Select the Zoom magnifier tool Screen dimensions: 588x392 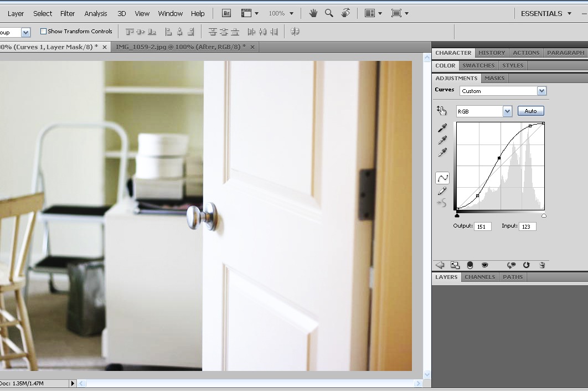(329, 13)
